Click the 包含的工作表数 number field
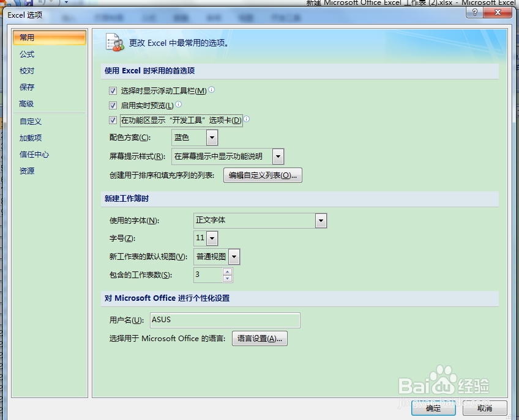 (x=209, y=275)
